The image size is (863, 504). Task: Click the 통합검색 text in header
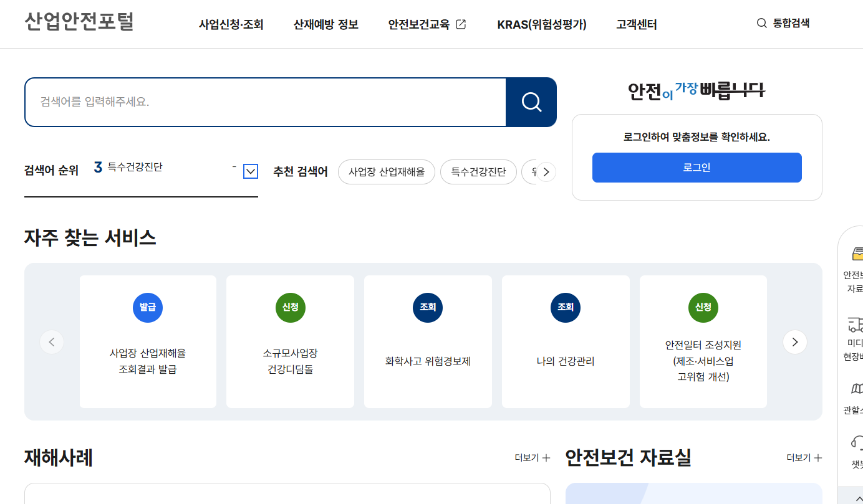(791, 24)
